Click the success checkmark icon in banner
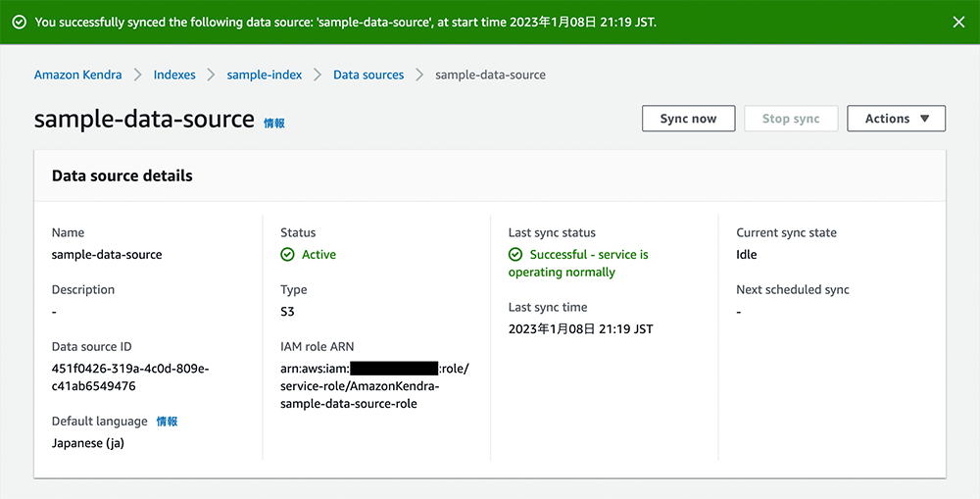Viewport: 980px width, 499px height. (x=20, y=23)
